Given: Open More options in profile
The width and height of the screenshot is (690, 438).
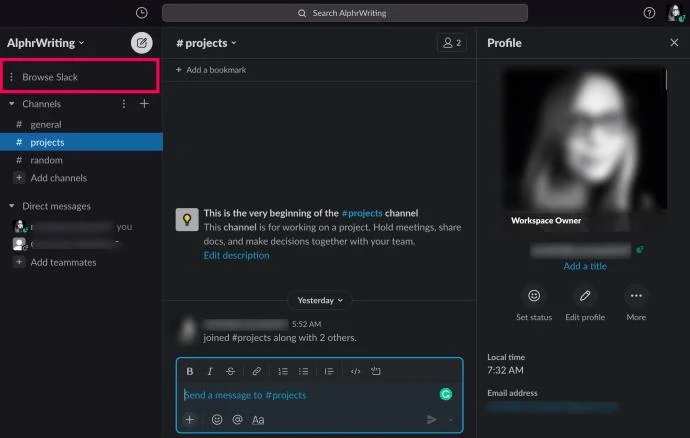Looking at the screenshot, I should [x=636, y=296].
